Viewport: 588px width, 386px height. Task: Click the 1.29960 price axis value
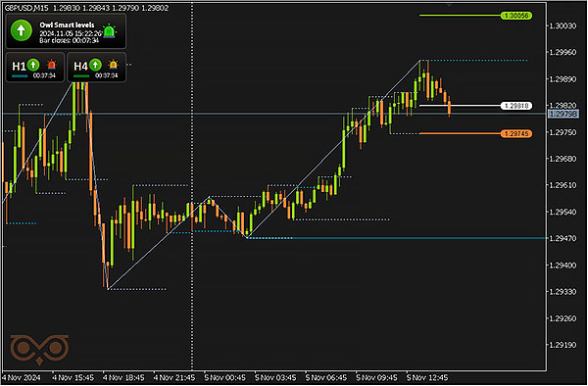pos(563,53)
